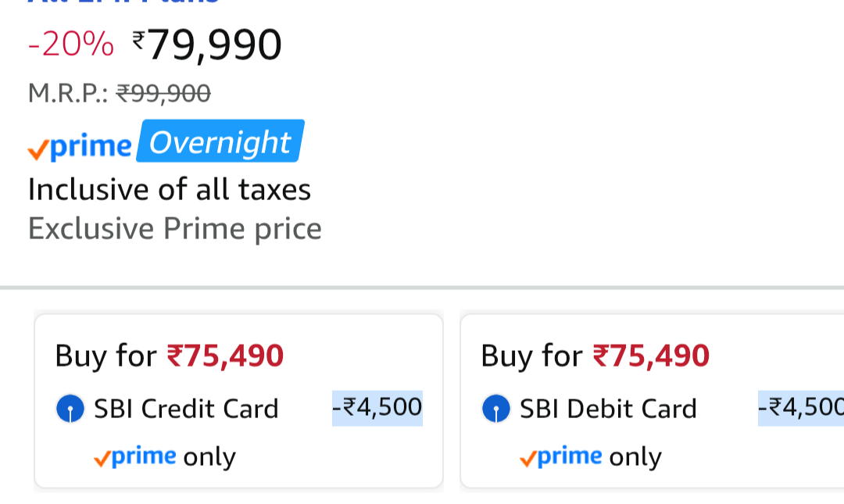Screen dimensions: 844x504
Task: Click the SBI logo on Credit Card offer
Action: tap(70, 409)
